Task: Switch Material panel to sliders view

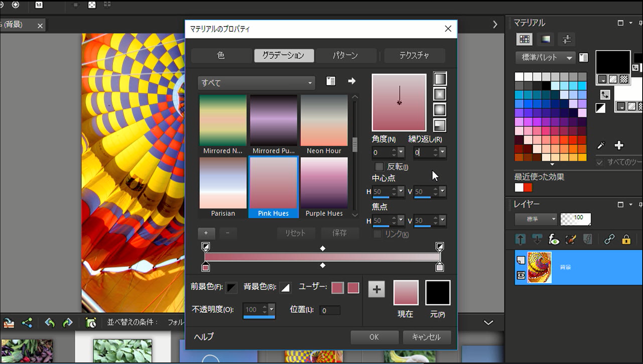Action: [x=566, y=39]
